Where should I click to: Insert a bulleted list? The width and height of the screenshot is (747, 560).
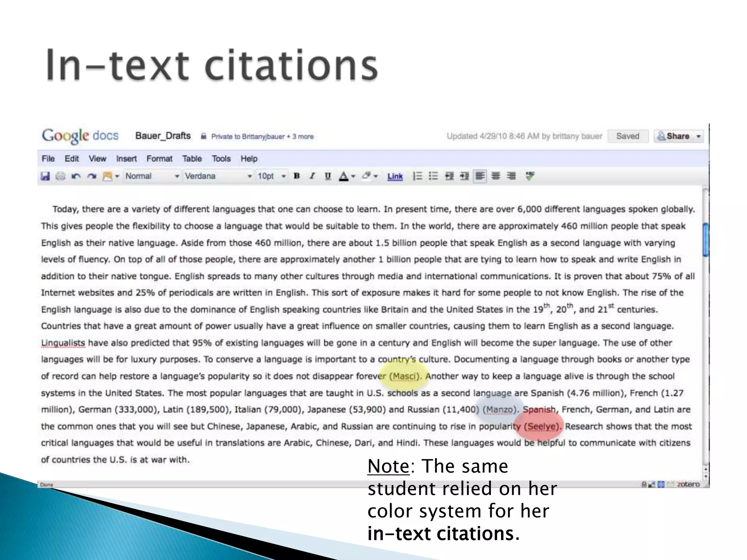pos(433,176)
